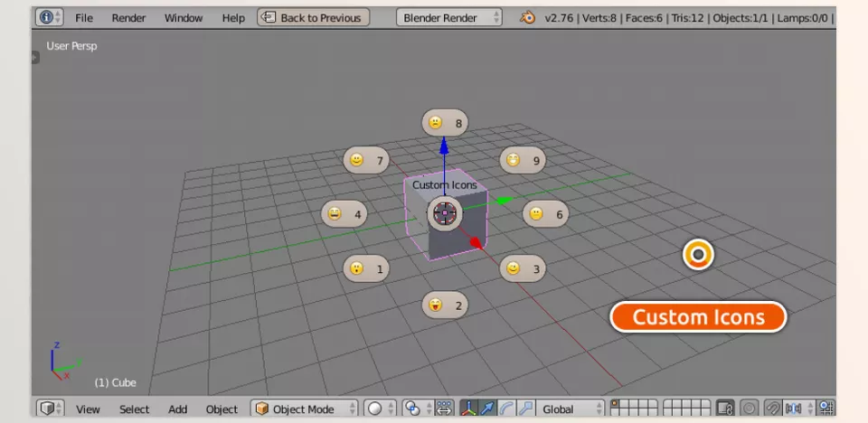Click the winking emoji icon in option 3
The width and height of the screenshot is (868, 423).
pos(514,268)
